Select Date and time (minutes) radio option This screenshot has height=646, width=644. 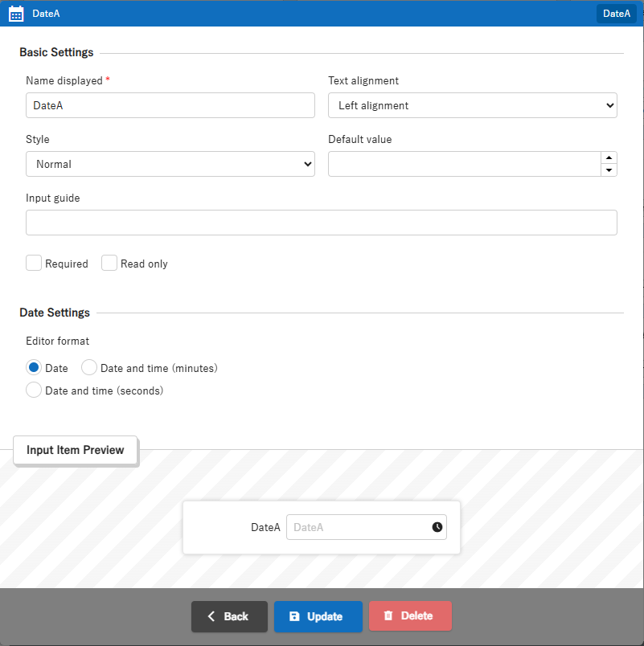(x=89, y=367)
